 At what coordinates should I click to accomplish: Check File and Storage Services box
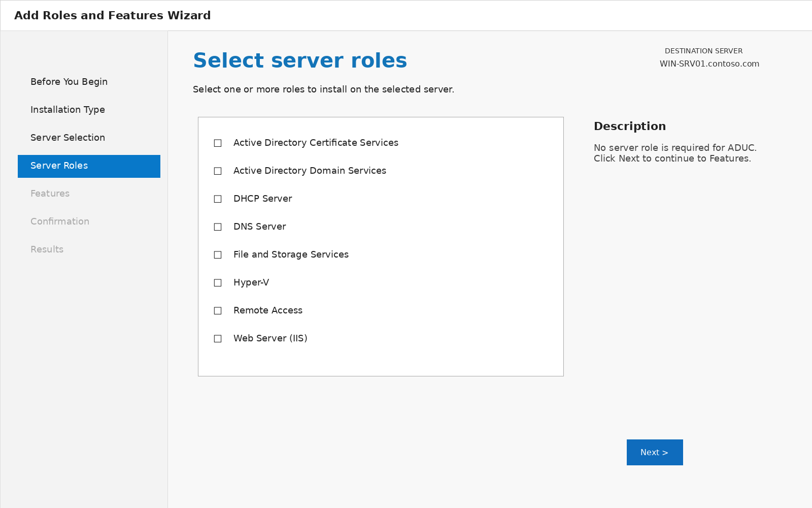click(218, 255)
